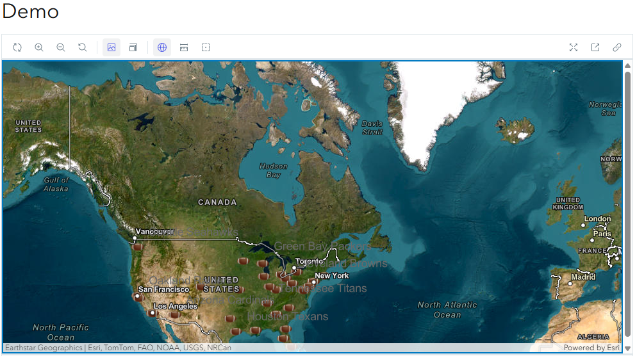Click the Los Angeles city label
The height and width of the screenshot is (356, 644).
pos(176,306)
